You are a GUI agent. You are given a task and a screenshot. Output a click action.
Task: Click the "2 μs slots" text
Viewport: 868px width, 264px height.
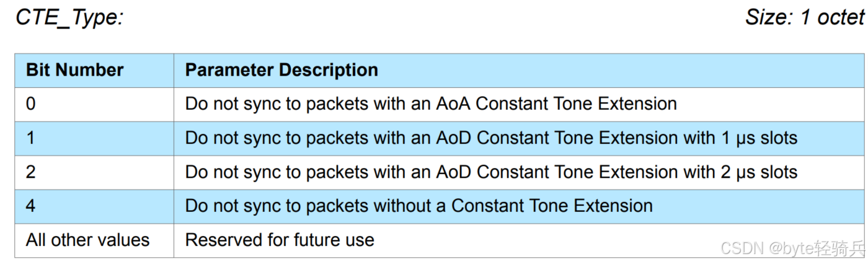759,172
